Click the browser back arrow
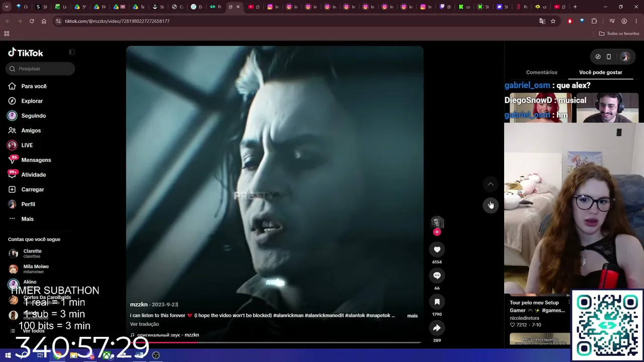644x362 pixels. [8, 21]
